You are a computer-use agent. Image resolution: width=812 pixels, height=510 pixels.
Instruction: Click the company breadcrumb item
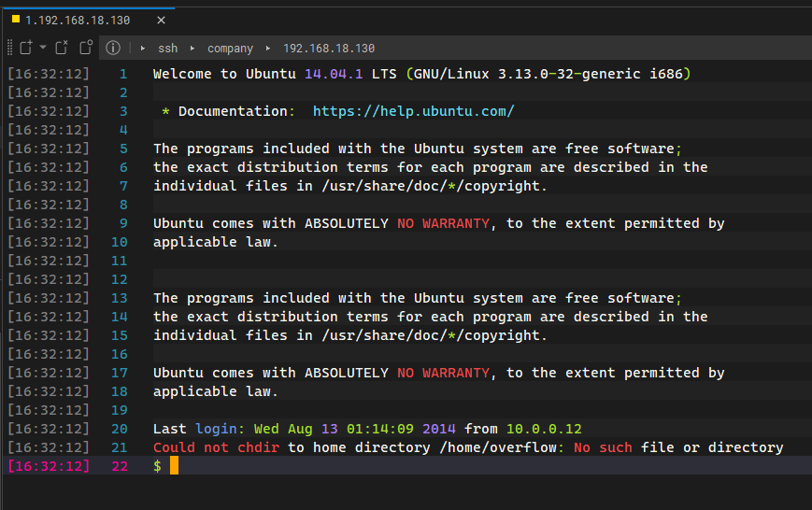[x=230, y=48]
